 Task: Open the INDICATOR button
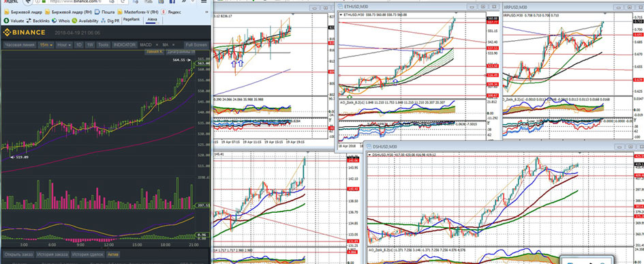(125, 45)
